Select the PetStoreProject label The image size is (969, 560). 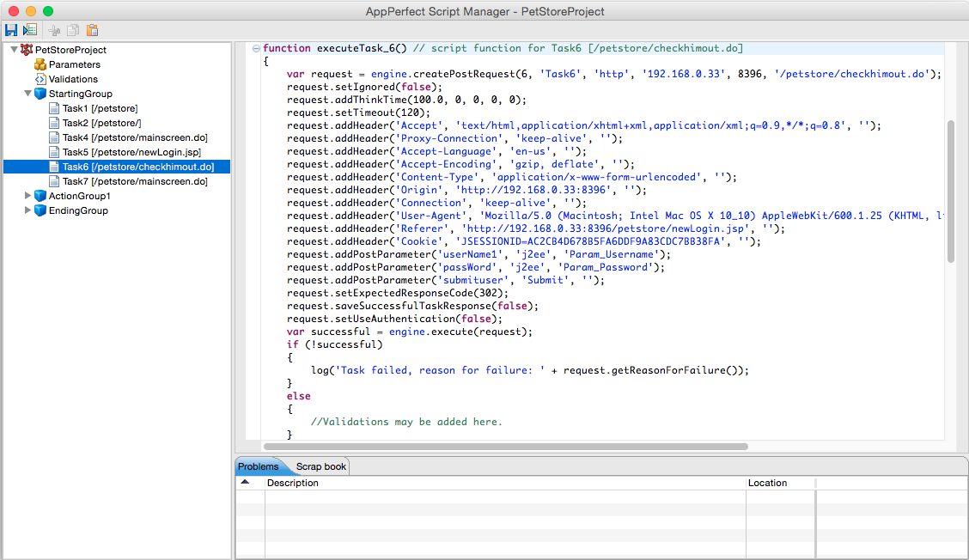[x=70, y=50]
